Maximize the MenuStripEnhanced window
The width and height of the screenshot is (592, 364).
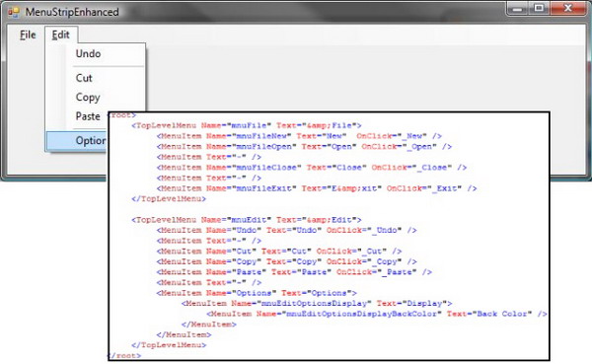(539, 8)
